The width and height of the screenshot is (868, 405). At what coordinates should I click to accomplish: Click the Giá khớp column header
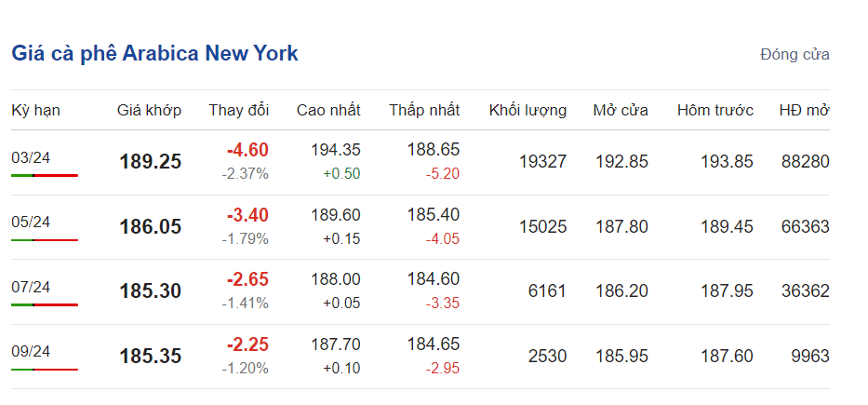[x=149, y=110]
